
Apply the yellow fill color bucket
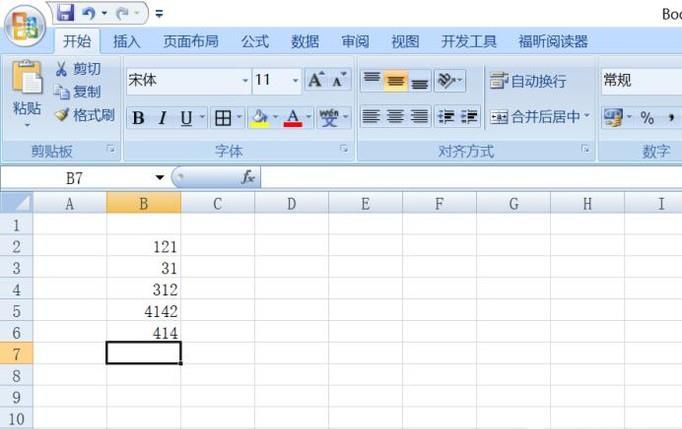tap(260, 117)
